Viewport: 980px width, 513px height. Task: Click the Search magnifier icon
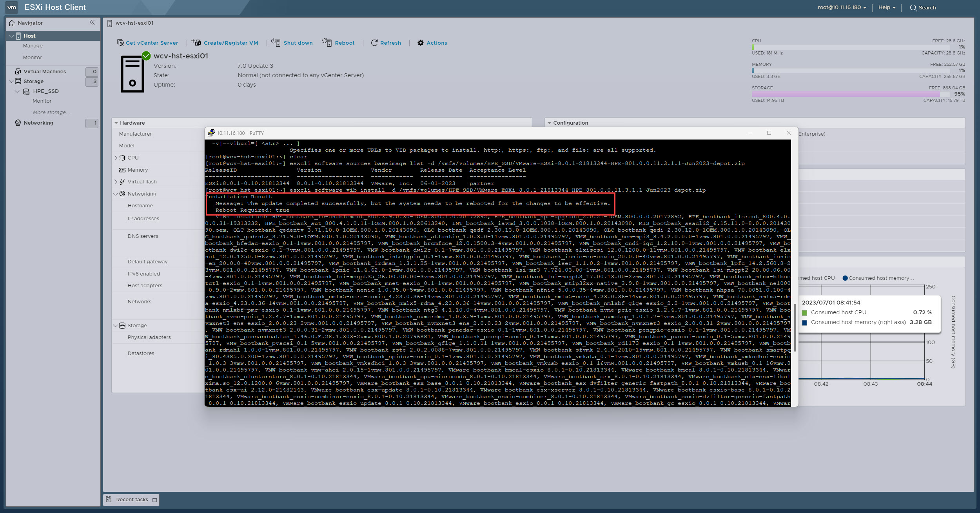[913, 8]
